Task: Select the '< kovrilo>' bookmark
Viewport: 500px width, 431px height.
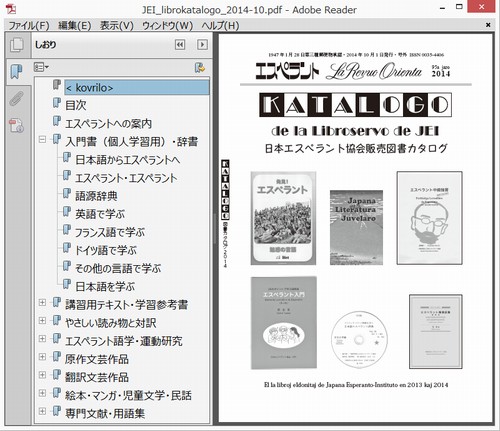Action: pos(137,88)
